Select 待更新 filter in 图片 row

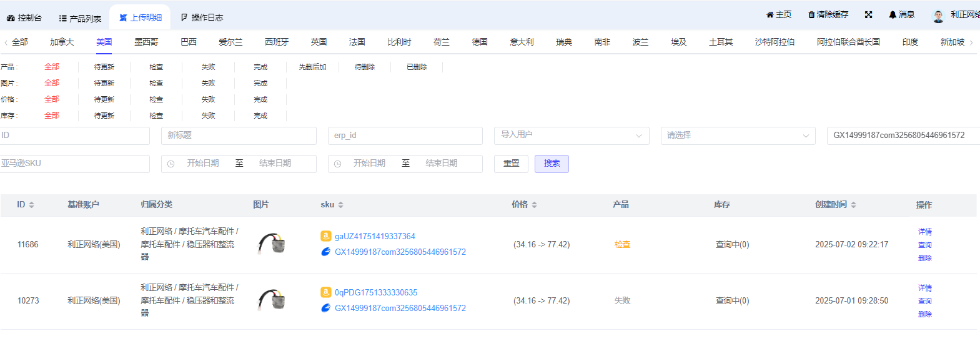(104, 83)
